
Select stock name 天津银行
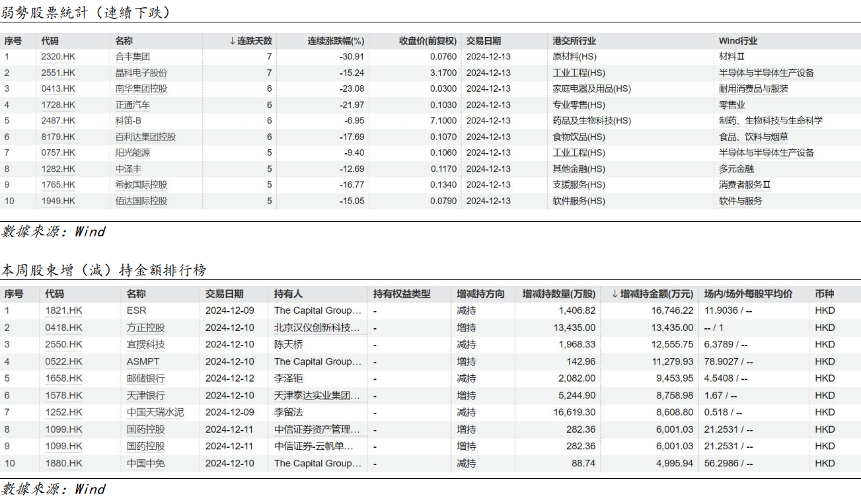click(146, 395)
